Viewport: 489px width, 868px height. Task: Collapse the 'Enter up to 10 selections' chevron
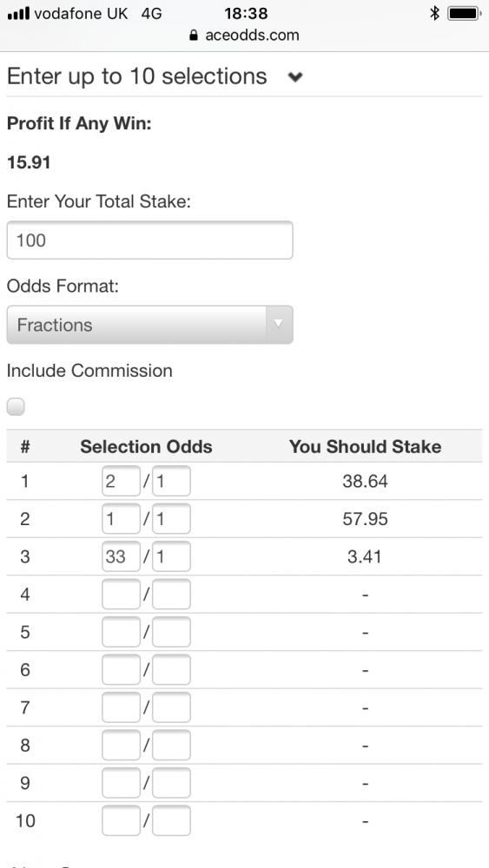click(x=295, y=77)
